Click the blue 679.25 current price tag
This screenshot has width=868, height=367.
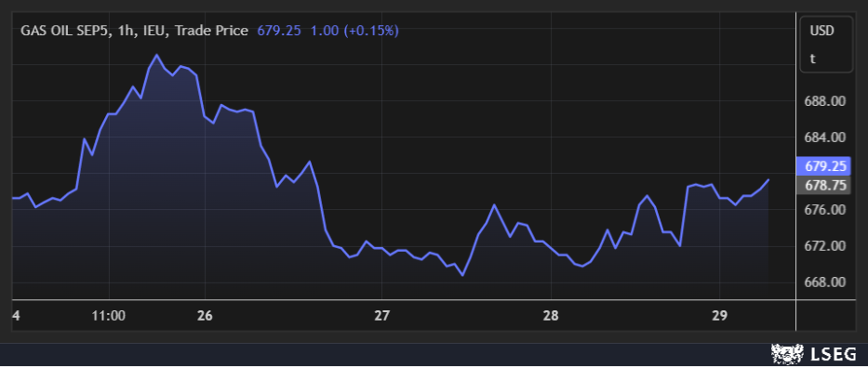[822, 165]
